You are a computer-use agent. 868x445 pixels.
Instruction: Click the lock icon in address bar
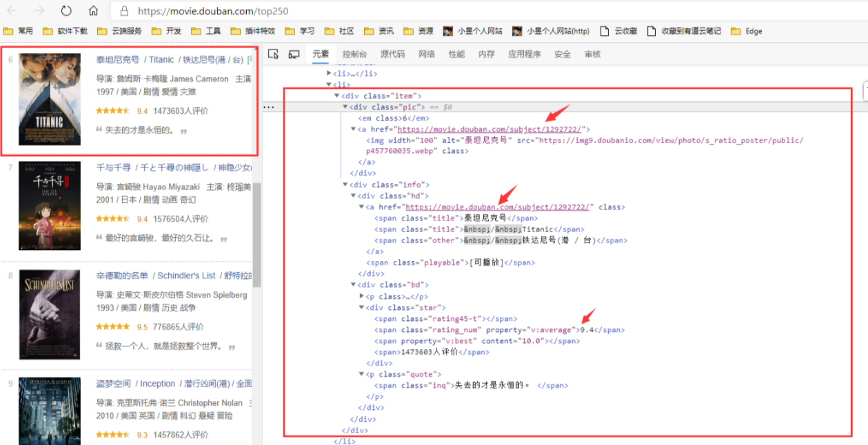pos(124,11)
